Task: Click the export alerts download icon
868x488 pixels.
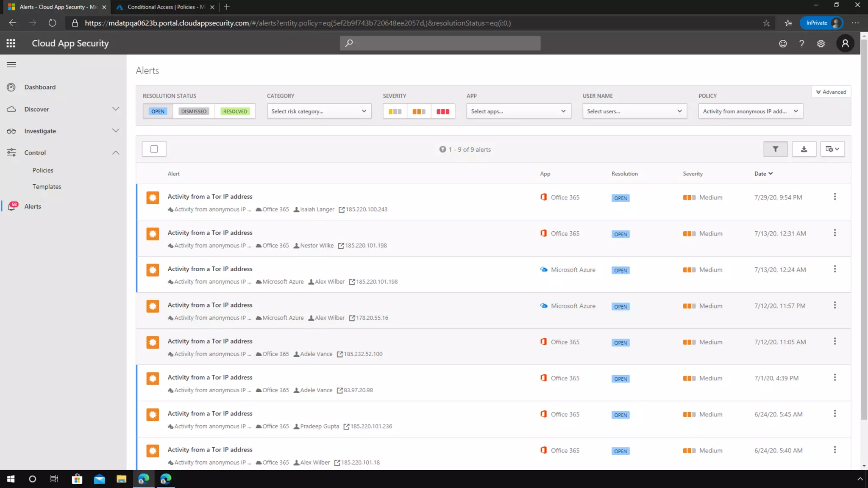Action: [804, 149]
